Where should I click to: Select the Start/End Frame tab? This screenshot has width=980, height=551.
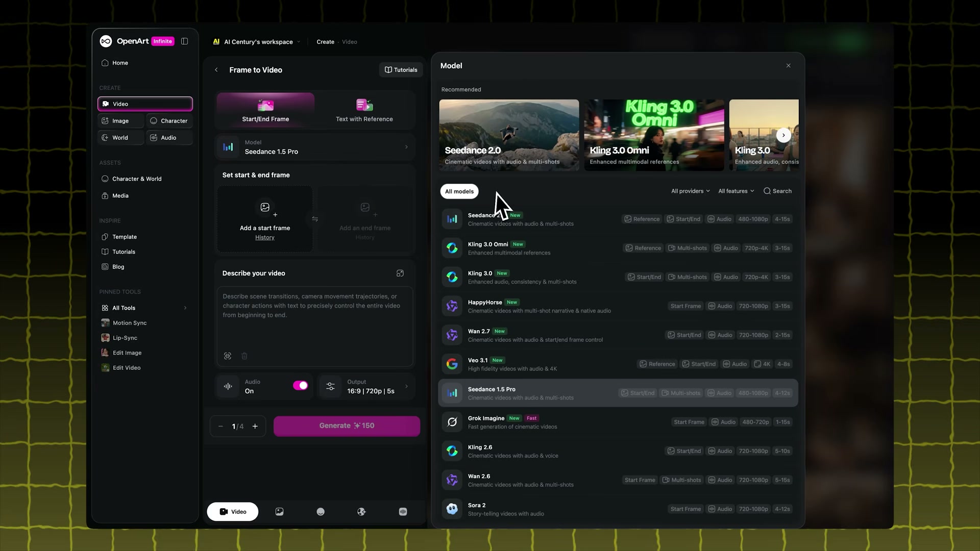tap(265, 110)
